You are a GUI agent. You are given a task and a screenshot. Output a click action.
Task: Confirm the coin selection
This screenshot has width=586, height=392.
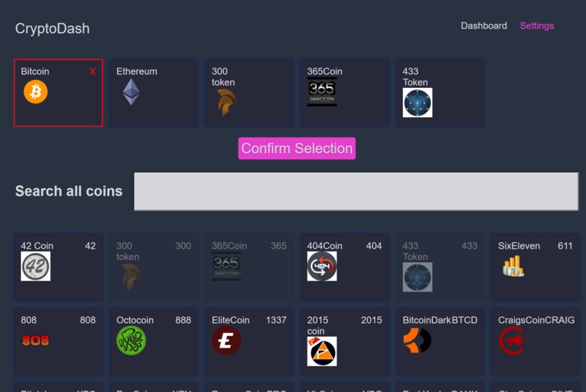(297, 148)
